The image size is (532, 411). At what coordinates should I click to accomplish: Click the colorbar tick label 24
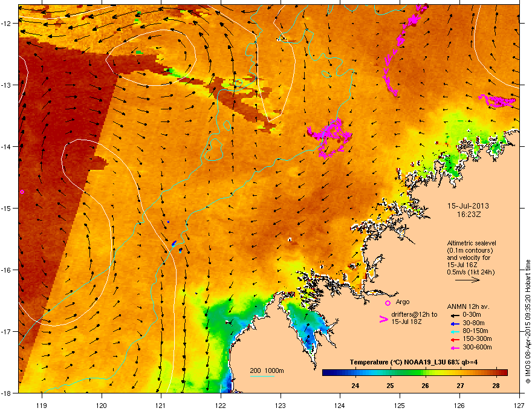(x=355, y=386)
